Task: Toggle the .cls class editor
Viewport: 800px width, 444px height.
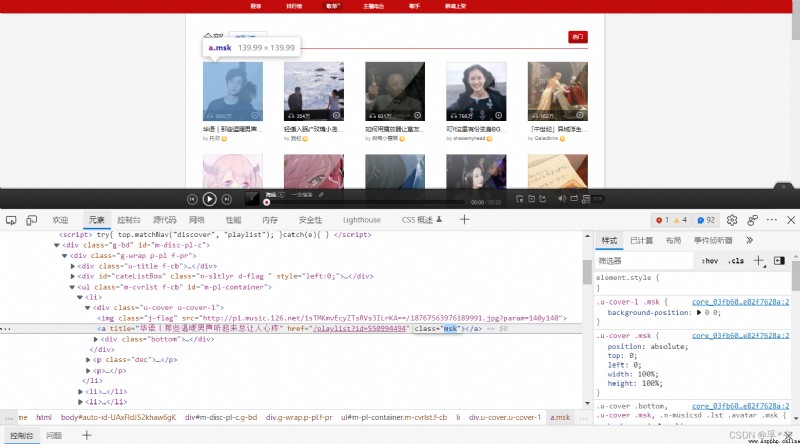Action: click(x=735, y=261)
